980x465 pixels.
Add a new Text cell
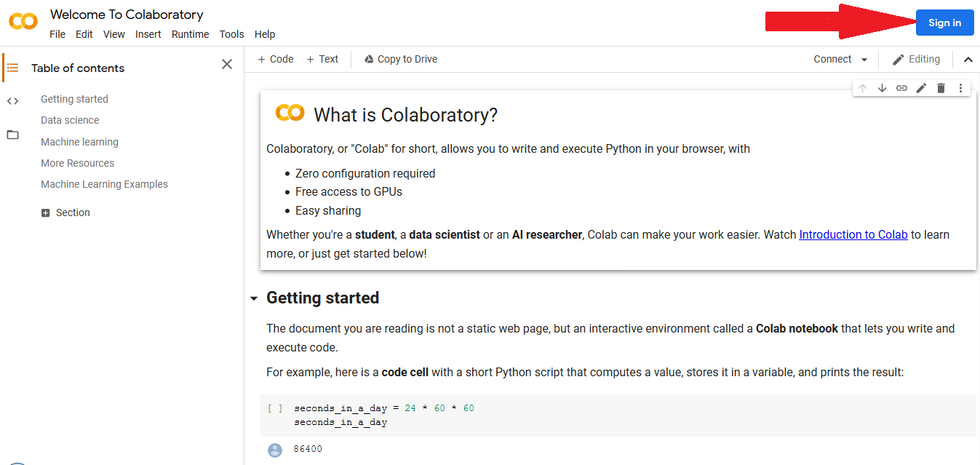(322, 59)
